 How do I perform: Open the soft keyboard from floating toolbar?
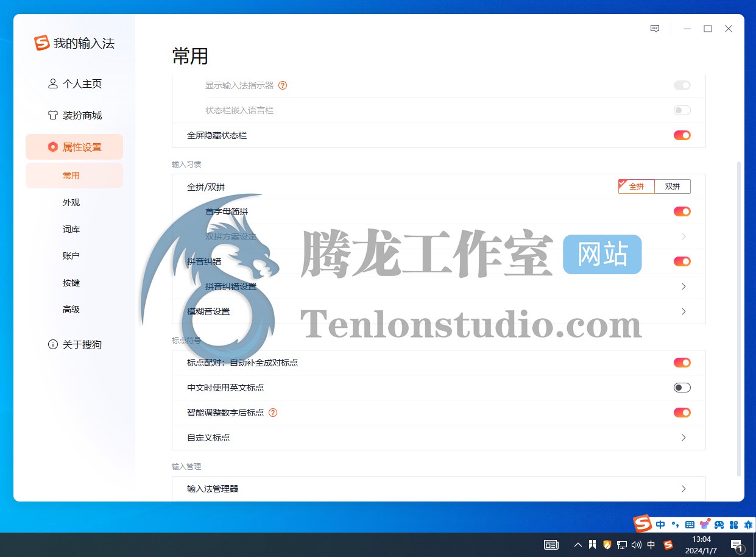tap(690, 524)
